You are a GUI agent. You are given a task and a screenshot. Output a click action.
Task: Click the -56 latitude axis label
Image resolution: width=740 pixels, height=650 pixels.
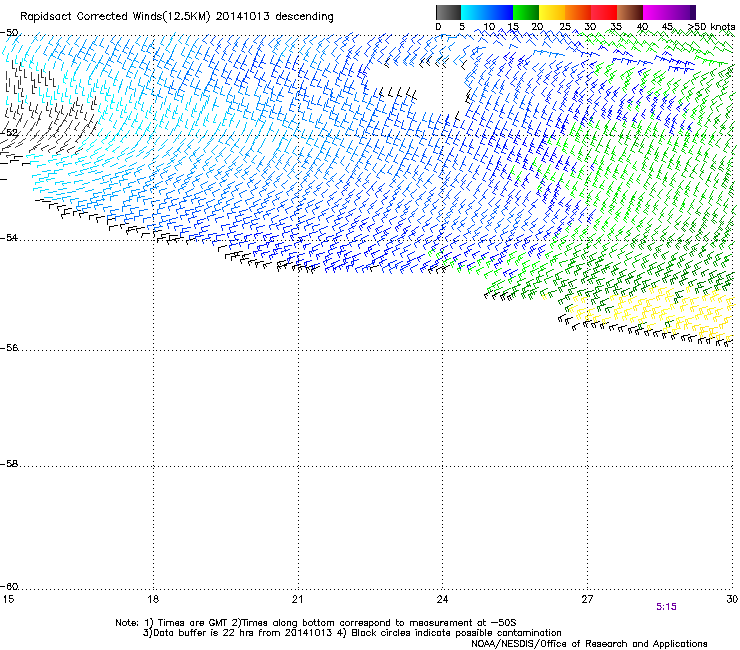coord(9,348)
